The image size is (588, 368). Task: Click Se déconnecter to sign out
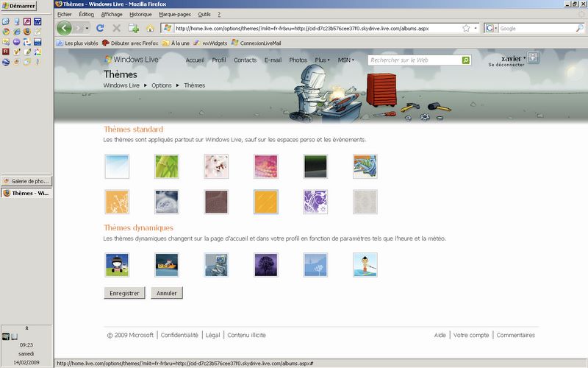(506, 65)
